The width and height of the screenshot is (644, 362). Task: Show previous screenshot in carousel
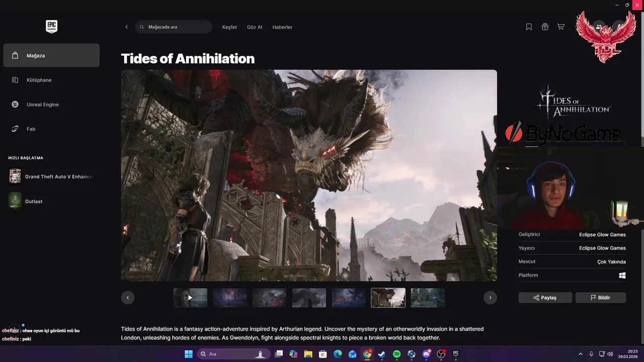point(128,298)
